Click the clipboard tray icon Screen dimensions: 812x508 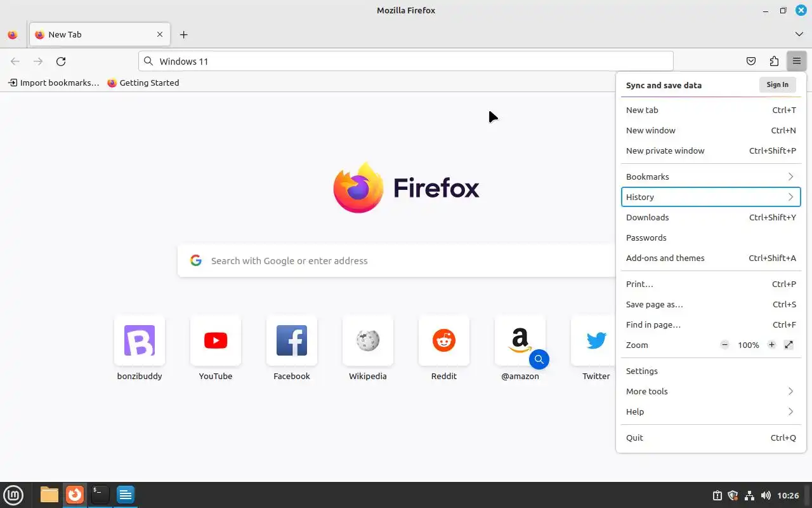pyautogui.click(x=717, y=495)
